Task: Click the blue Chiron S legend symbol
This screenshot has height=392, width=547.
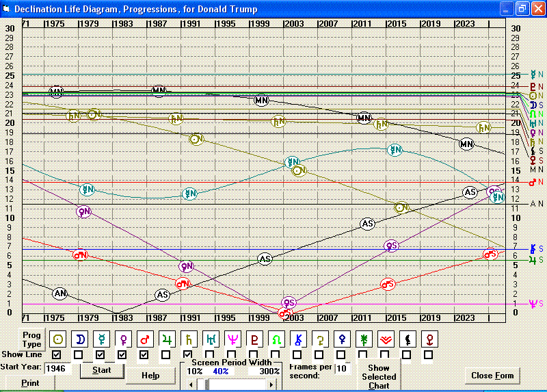Action: coord(533,248)
